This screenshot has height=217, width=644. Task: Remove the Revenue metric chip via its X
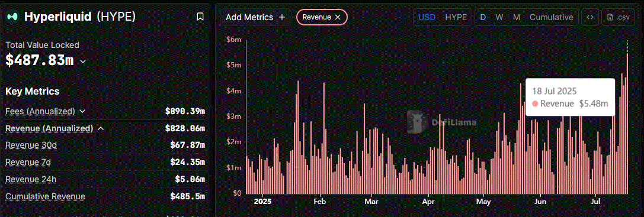pyautogui.click(x=338, y=17)
